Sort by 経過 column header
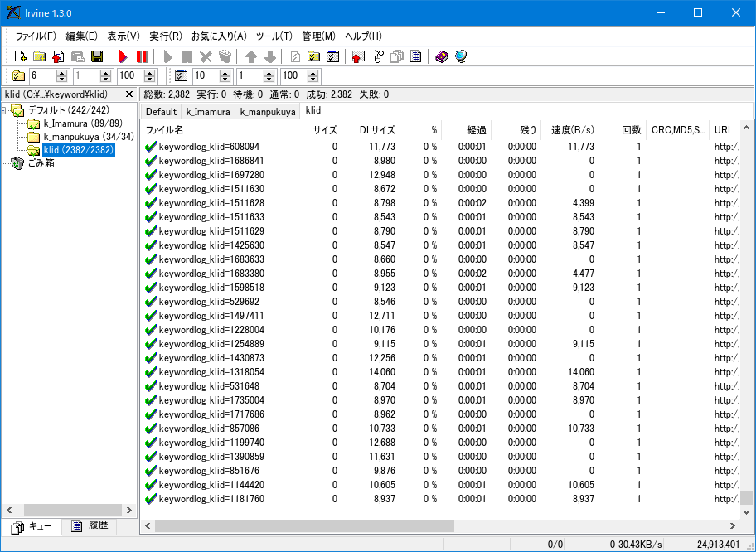 466,129
